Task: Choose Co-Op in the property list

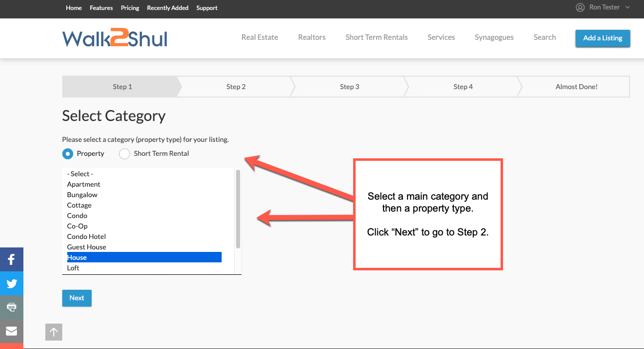Action: click(144, 226)
